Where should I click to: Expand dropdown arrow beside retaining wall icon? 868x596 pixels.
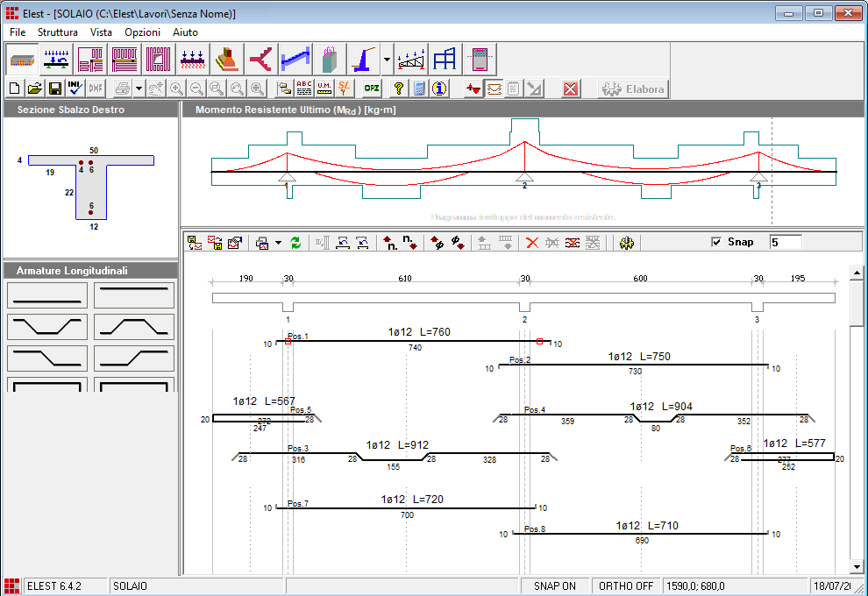pos(388,60)
